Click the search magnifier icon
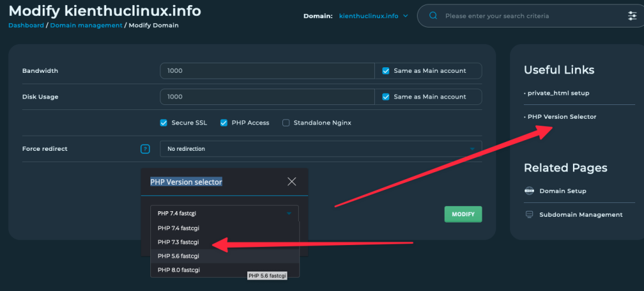644x291 pixels. pos(433,16)
